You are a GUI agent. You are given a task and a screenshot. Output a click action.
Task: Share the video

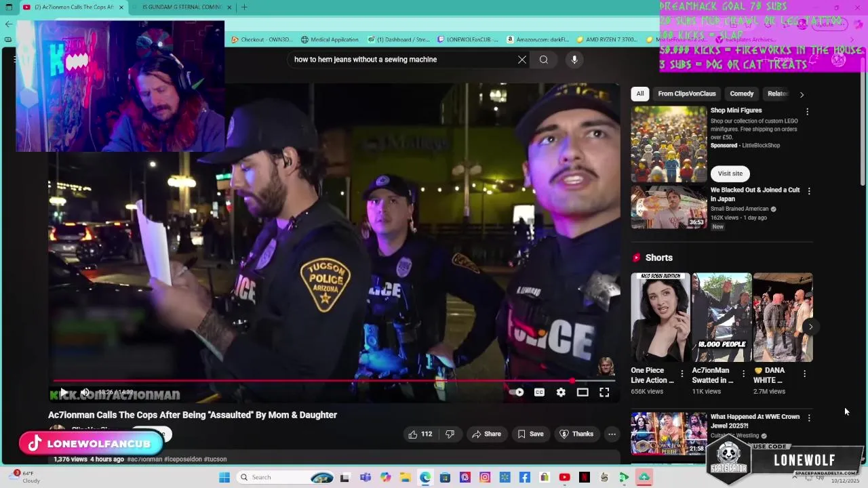(x=486, y=434)
